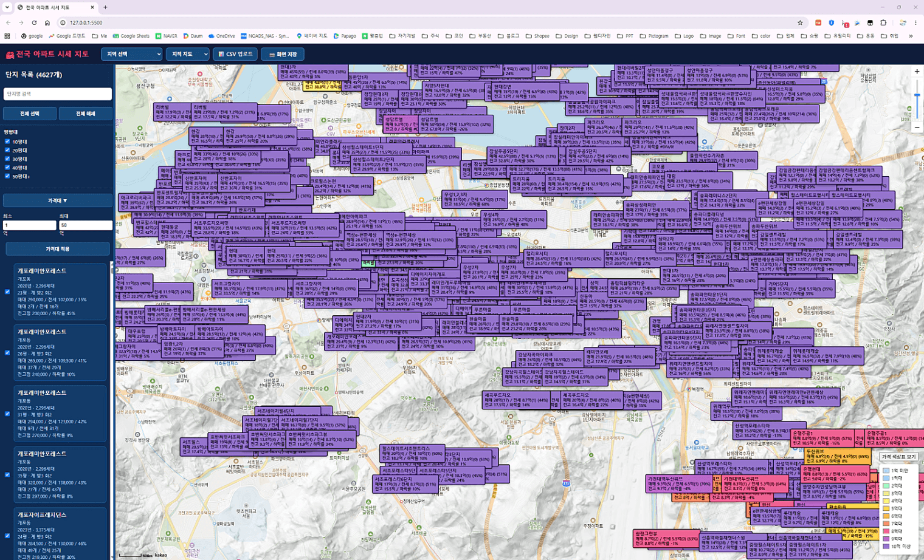Click the browser forward arrow
Screen dimensions: 924x560
tap(21, 22)
